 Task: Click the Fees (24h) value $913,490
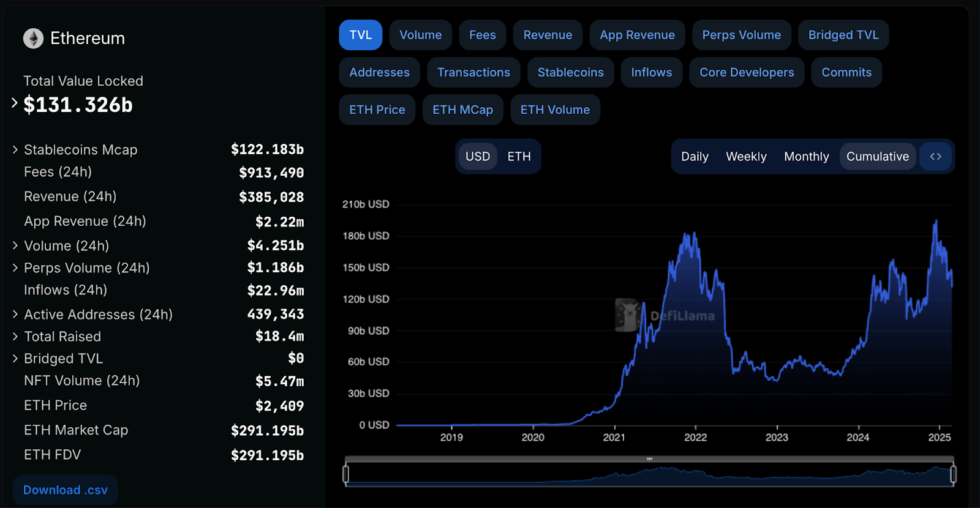point(271,173)
